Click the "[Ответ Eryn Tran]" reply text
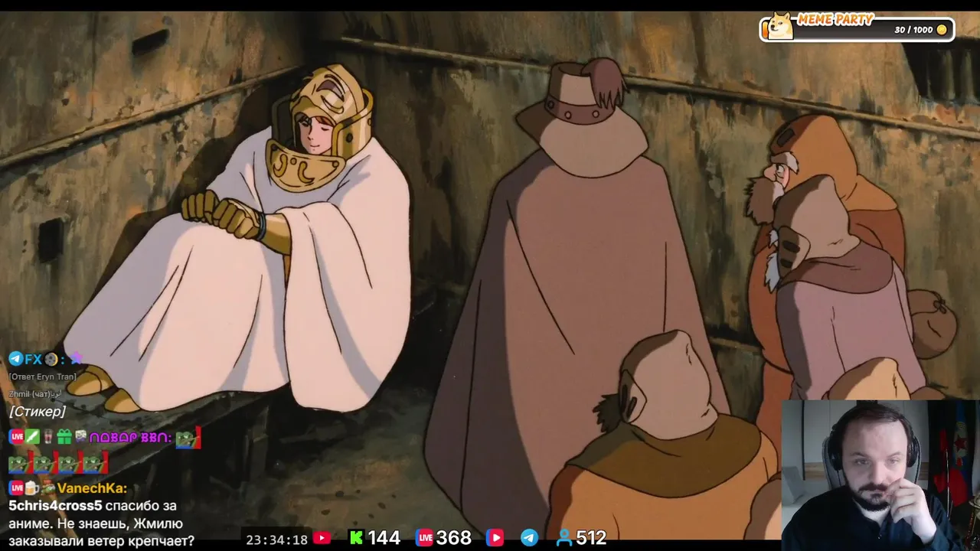 click(43, 377)
